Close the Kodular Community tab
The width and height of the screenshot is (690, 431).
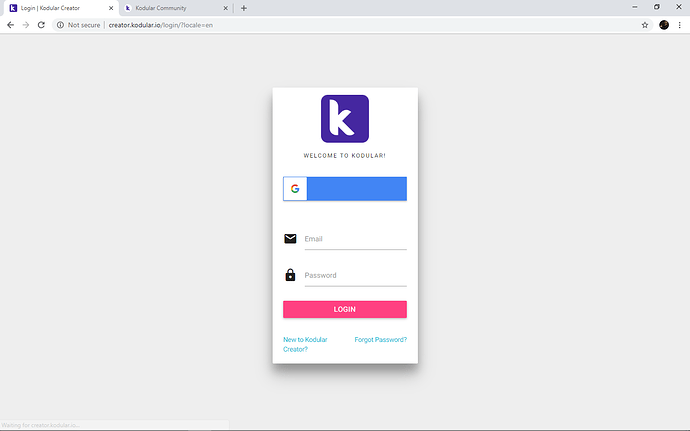click(x=225, y=8)
